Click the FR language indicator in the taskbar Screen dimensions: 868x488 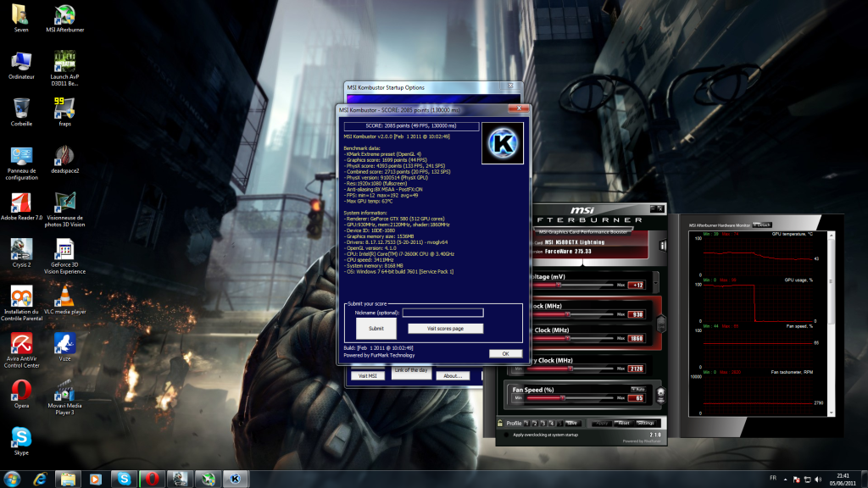pyautogui.click(x=773, y=478)
